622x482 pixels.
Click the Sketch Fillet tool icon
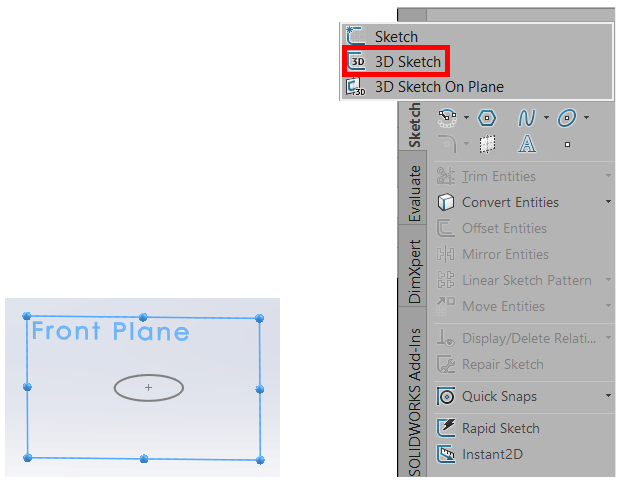pos(447,144)
